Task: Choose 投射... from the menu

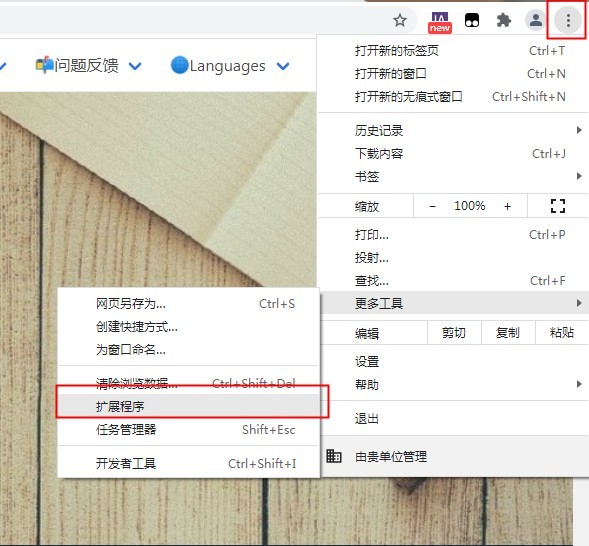Action: [453, 258]
